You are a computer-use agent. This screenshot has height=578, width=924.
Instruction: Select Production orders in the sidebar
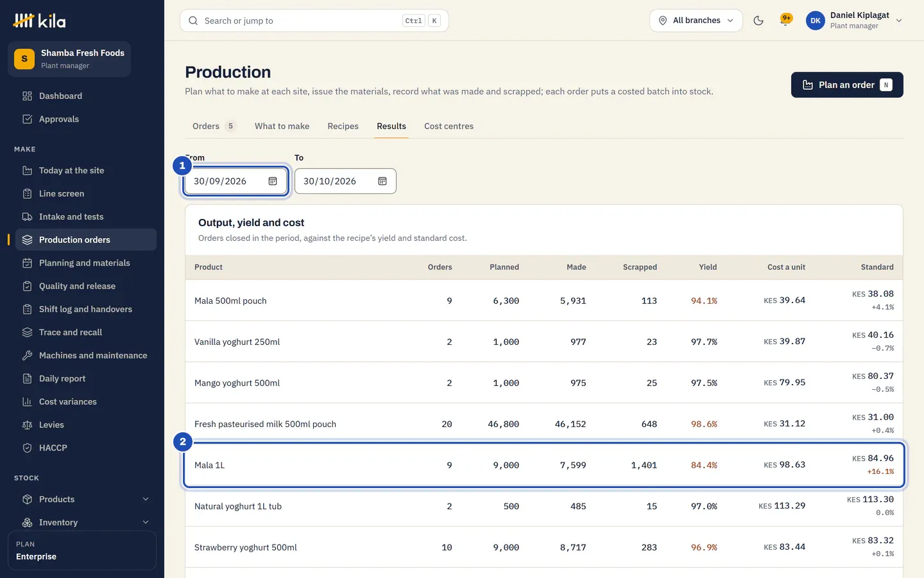[x=86, y=240]
